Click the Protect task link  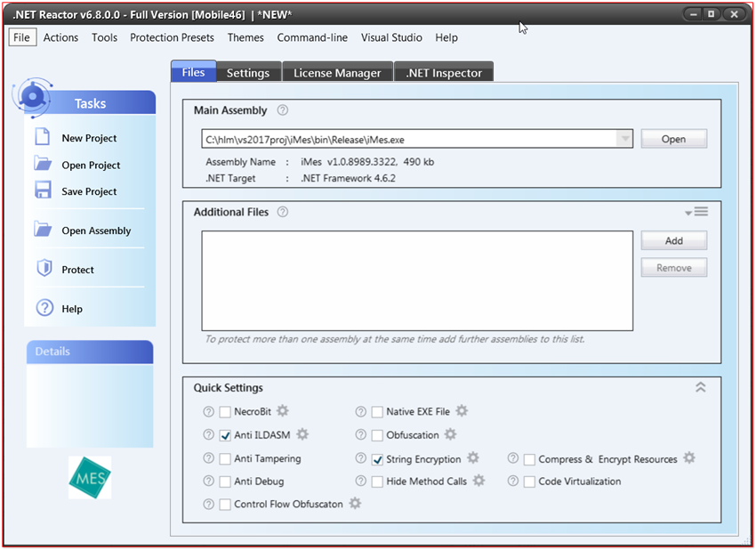tap(77, 270)
